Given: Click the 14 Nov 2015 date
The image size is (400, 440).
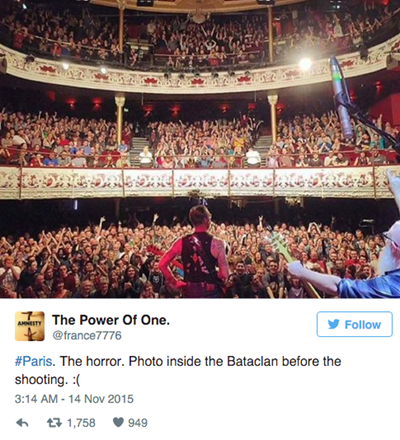Looking at the screenshot, I should (x=101, y=399).
